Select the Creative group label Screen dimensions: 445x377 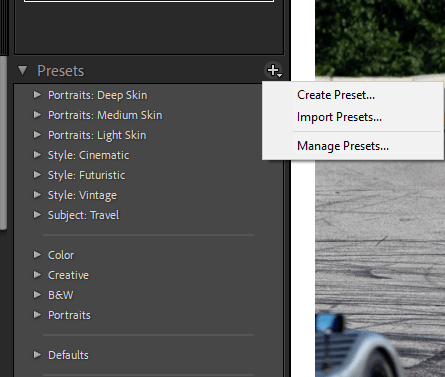68,275
